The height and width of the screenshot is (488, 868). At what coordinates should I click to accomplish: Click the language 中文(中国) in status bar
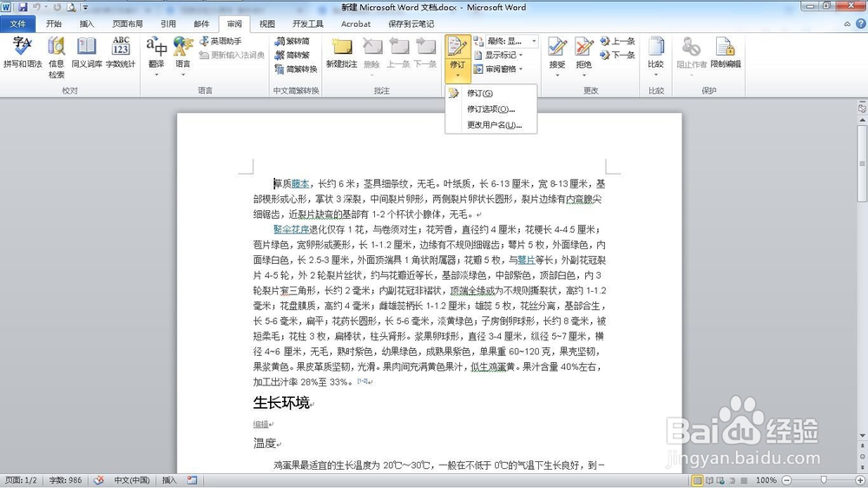pos(132,480)
